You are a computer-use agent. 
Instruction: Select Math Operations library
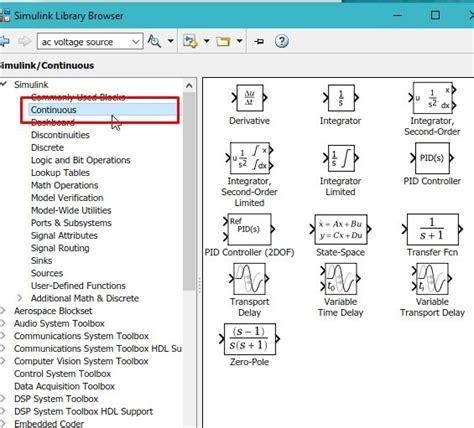[x=65, y=185]
